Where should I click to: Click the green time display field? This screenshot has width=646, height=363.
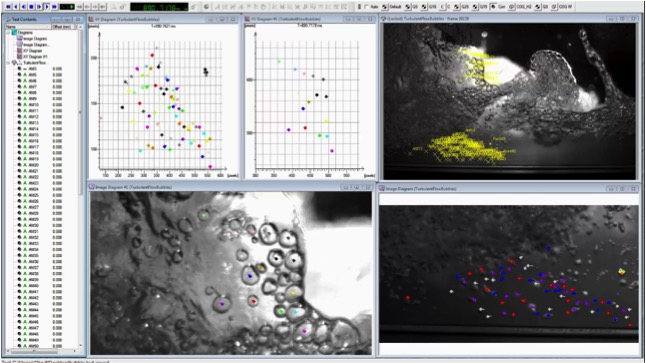click(159, 7)
